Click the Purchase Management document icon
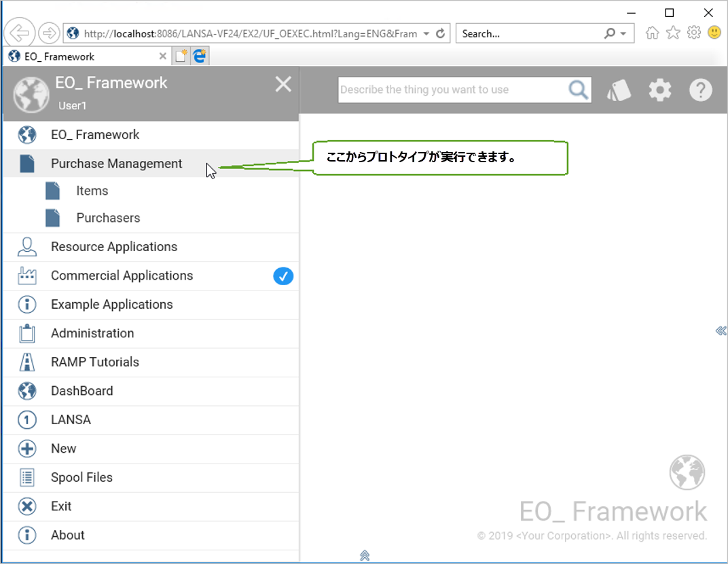Viewport: 728px width, 564px height. [27, 164]
